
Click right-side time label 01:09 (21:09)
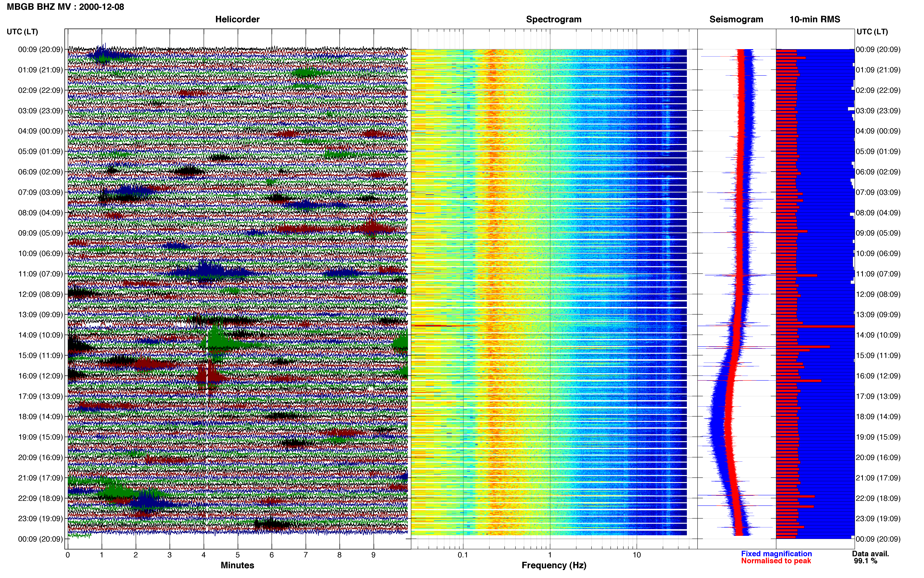coord(878,70)
